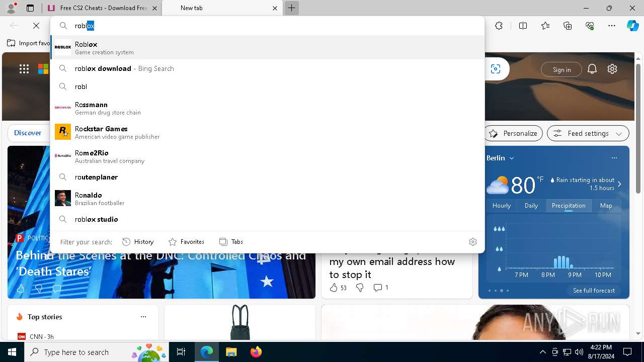Open the Edge profile avatar icon
Screen dimensions: 644x362
click(11, 8)
